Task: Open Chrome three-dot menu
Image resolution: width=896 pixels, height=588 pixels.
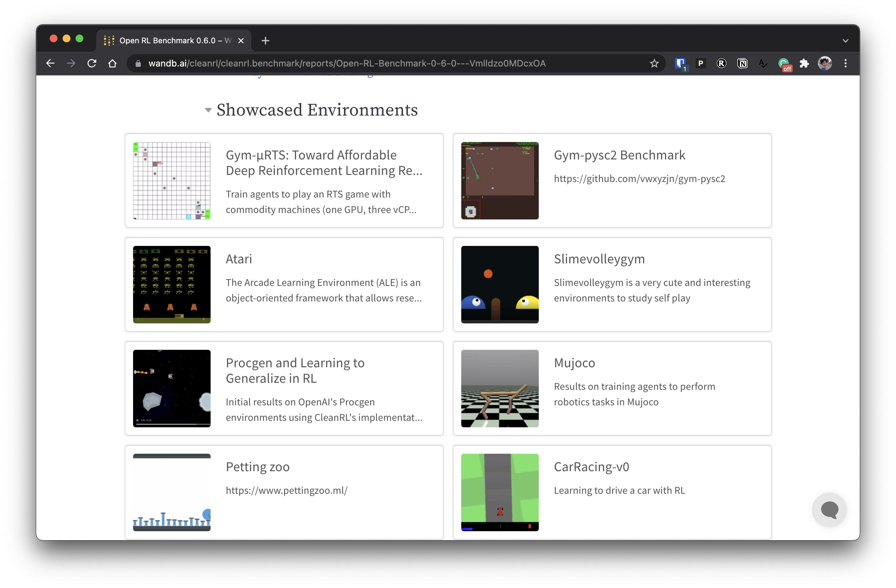Action: (846, 63)
